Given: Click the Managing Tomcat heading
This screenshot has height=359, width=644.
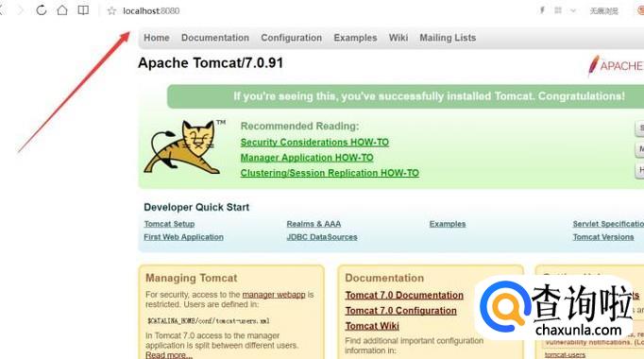Looking at the screenshot, I should [192, 278].
